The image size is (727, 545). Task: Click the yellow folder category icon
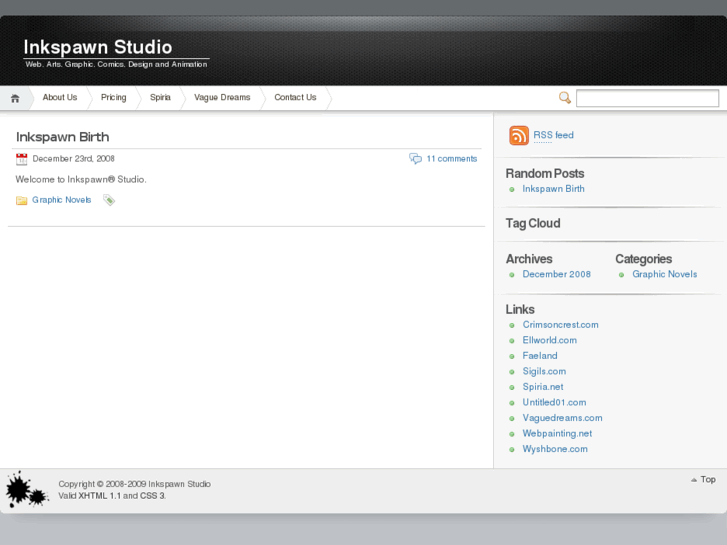(x=21, y=200)
